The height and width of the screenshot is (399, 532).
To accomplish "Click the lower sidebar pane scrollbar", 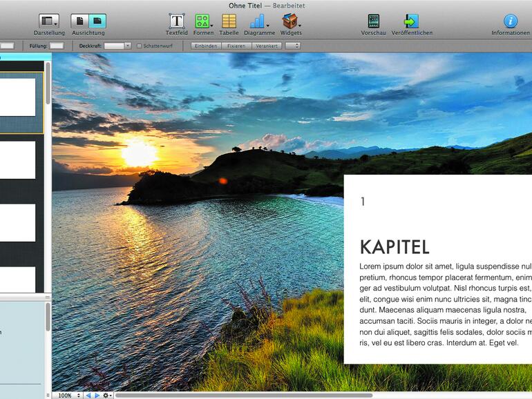I will point(48,317).
